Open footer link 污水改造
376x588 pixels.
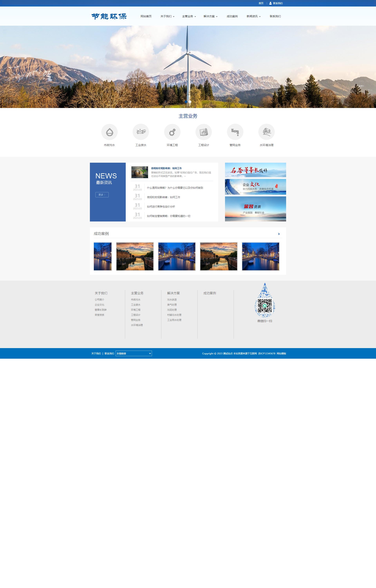click(x=172, y=299)
